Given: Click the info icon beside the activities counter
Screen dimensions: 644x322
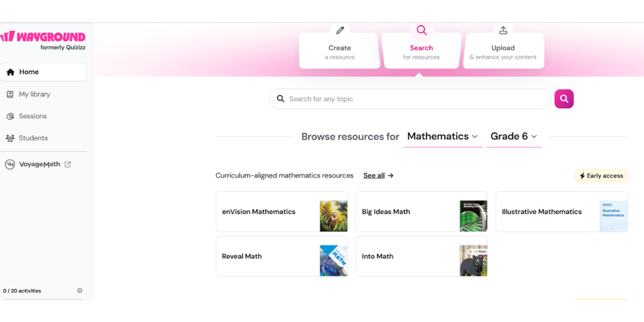Looking at the screenshot, I should point(80,290).
